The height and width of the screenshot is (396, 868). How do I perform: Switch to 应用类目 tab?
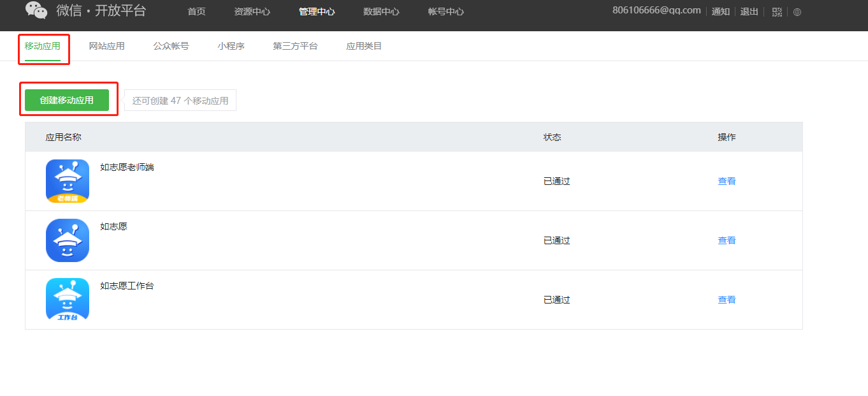(364, 46)
